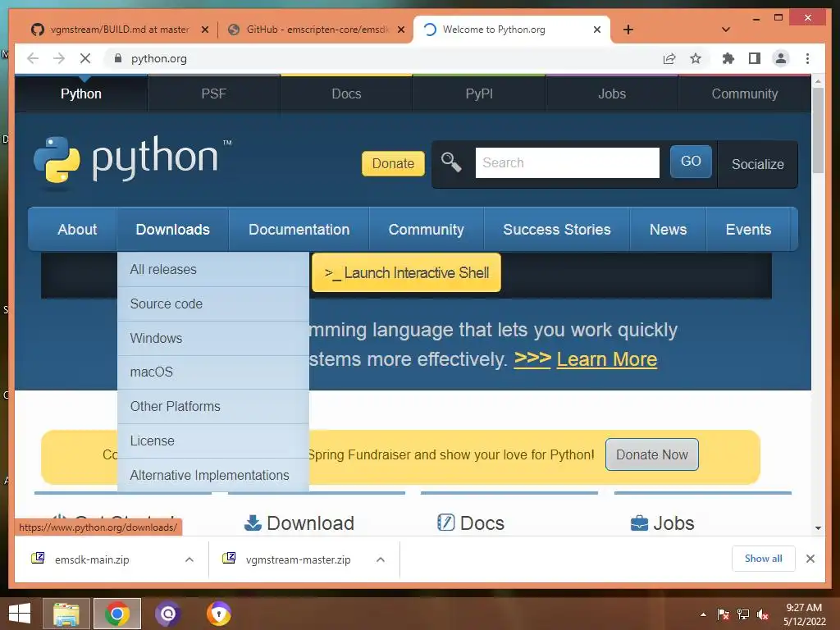The width and height of the screenshot is (840, 630).
Task: Expand emsdk-main.zip download options
Action: point(189,559)
